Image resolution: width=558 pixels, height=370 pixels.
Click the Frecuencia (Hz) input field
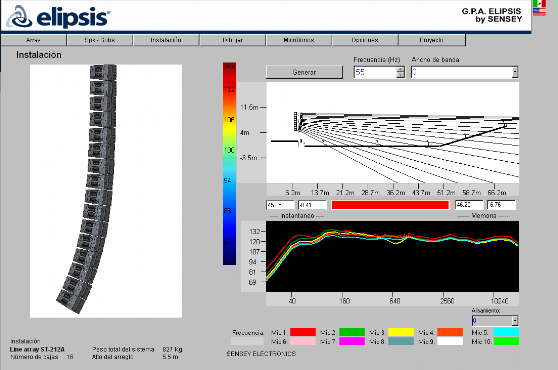tap(375, 72)
